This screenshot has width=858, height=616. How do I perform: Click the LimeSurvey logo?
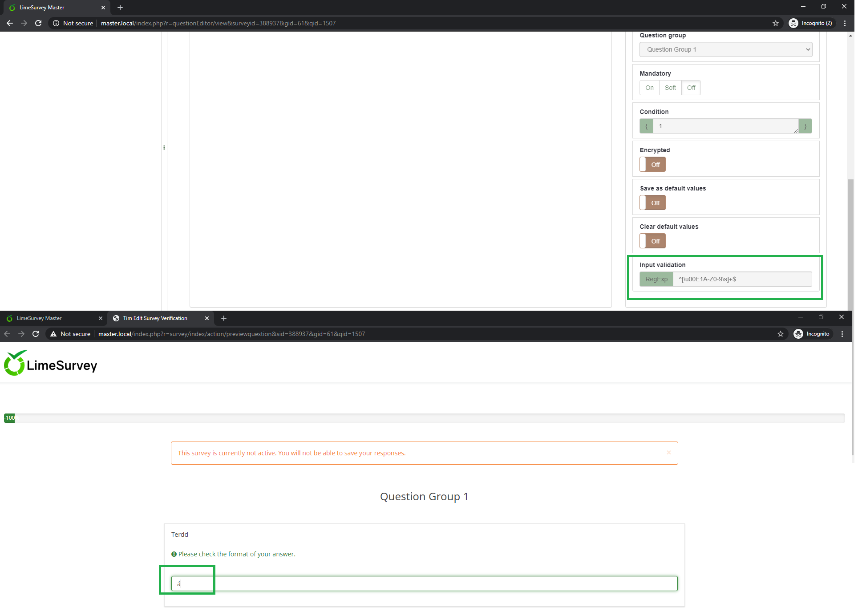click(51, 364)
